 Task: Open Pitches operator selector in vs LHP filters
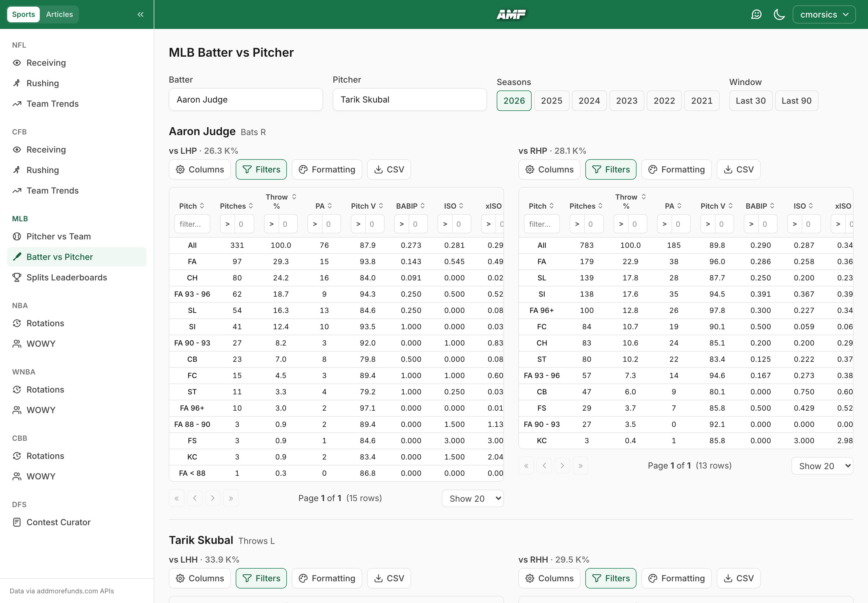tap(227, 224)
